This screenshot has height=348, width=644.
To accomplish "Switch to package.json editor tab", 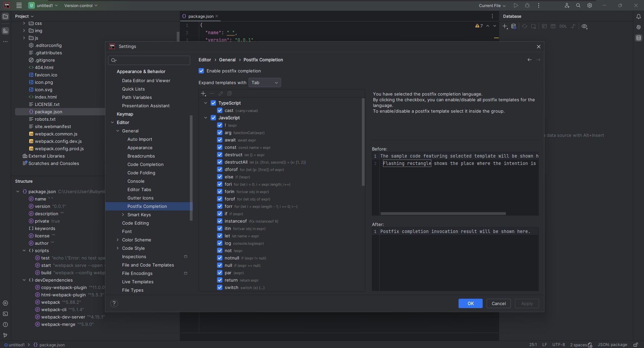I will point(201,16).
